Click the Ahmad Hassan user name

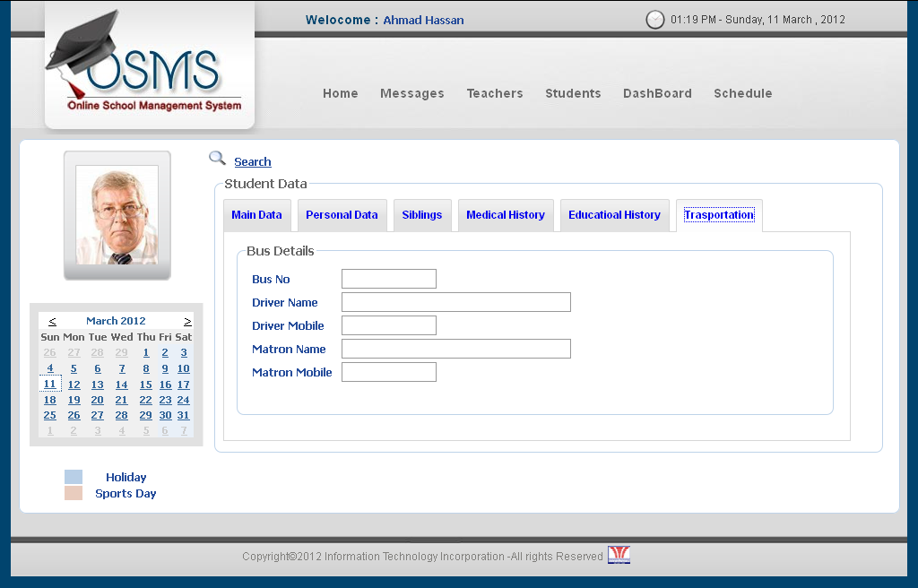[x=423, y=20]
